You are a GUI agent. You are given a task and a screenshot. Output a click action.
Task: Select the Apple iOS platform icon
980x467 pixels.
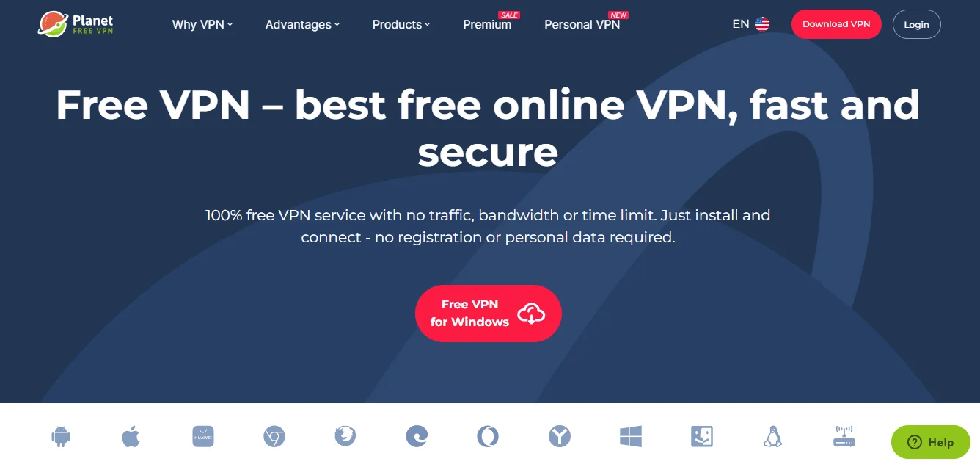(x=131, y=437)
